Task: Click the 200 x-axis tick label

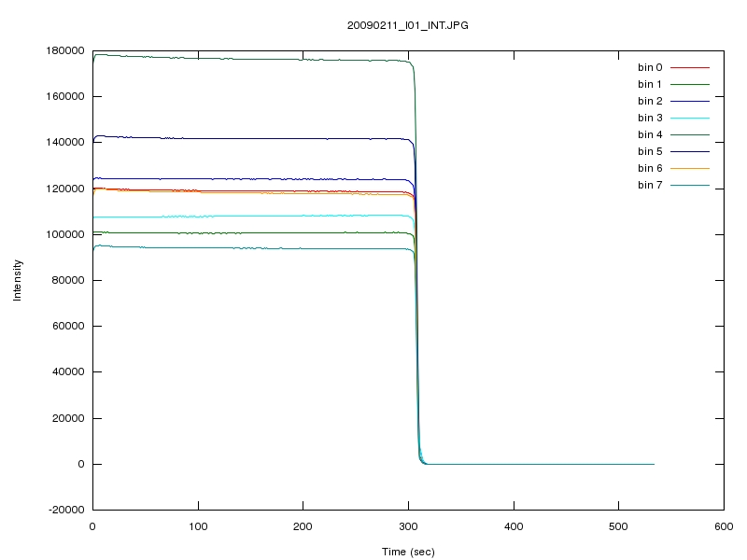Action: click(x=303, y=526)
